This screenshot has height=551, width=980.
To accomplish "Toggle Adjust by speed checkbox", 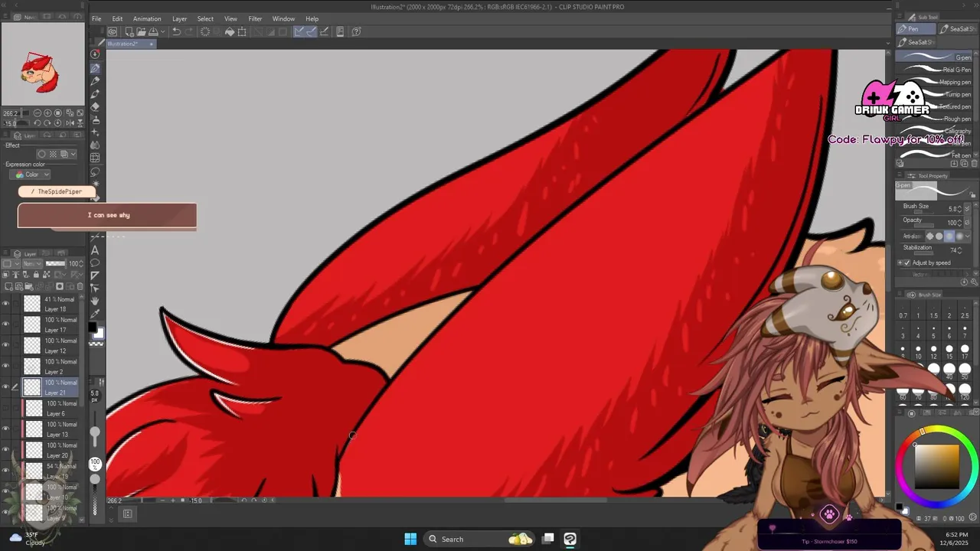I will [907, 262].
